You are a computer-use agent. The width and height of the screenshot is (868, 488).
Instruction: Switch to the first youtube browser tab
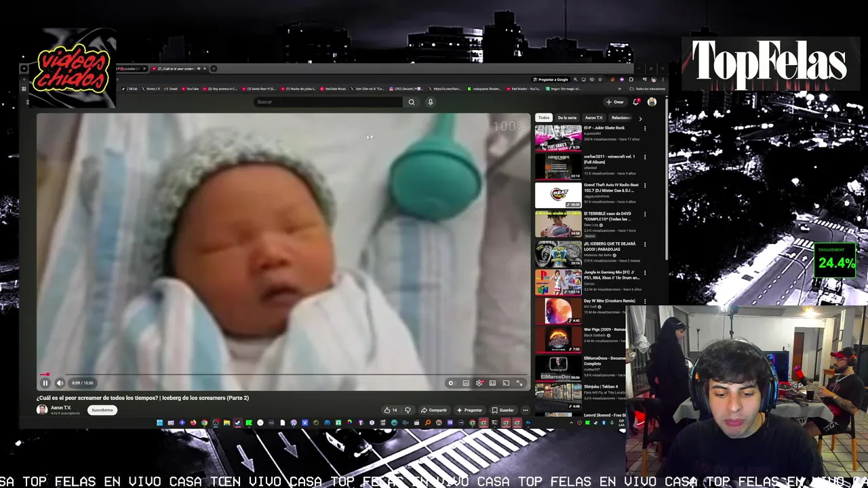coord(130,68)
